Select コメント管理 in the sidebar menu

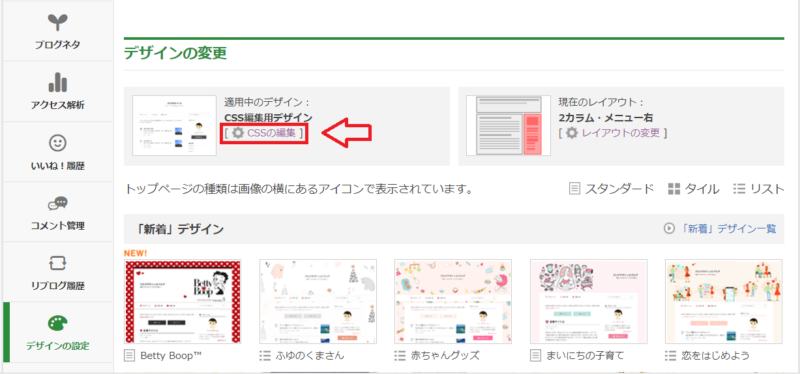click(58, 212)
